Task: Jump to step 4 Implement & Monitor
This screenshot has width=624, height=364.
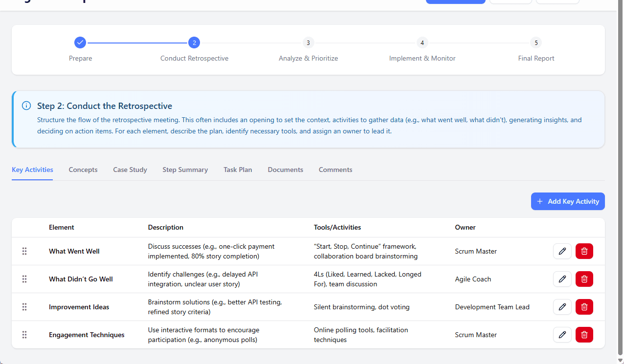Action: point(422,43)
